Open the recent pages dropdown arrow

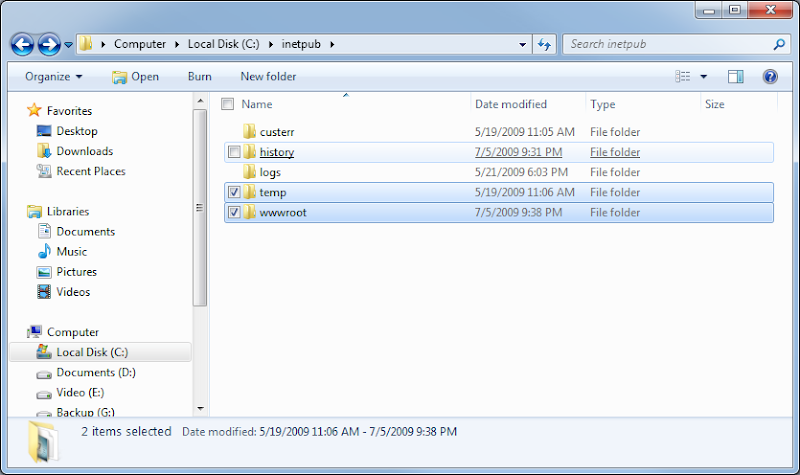68,45
